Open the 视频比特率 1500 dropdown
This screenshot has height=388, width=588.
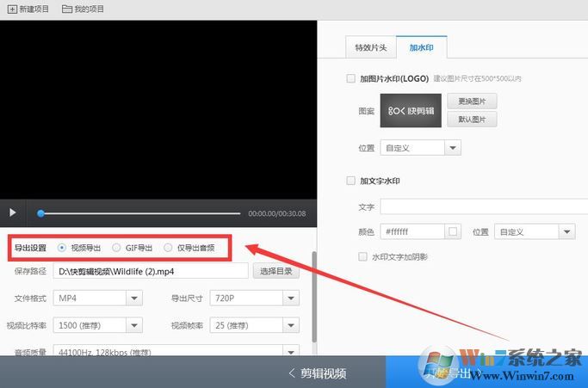pyautogui.click(x=97, y=325)
